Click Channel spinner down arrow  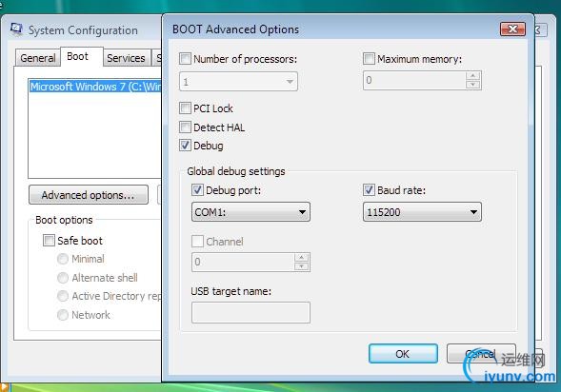[x=302, y=266]
